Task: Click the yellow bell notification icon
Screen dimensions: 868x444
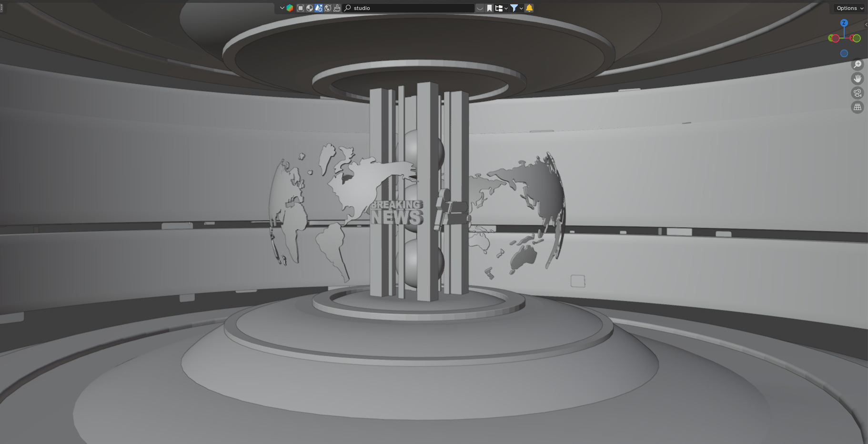Action: tap(529, 8)
